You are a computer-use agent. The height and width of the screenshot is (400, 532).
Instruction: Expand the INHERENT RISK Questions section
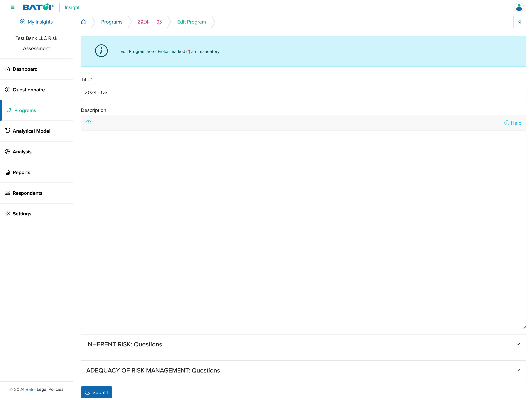click(x=518, y=344)
